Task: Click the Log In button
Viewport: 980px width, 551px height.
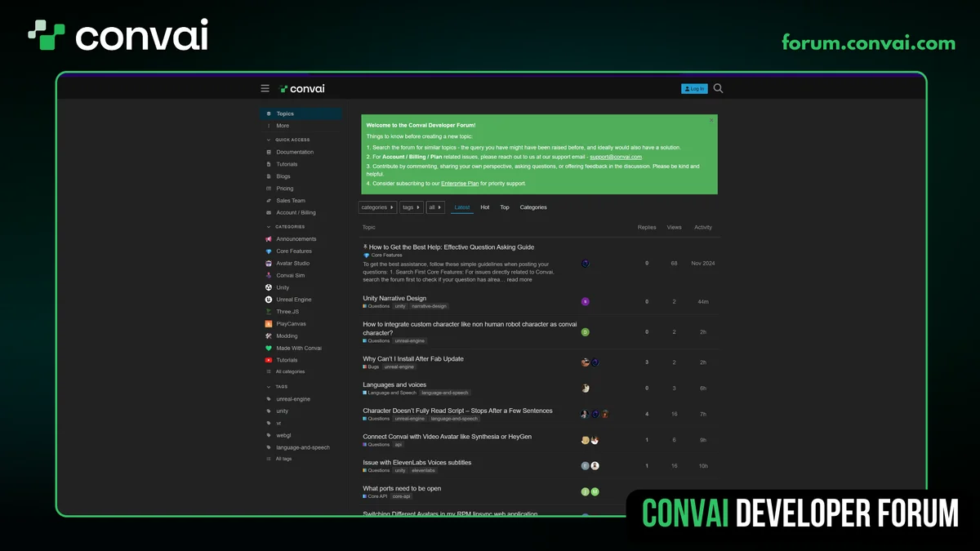Action: pyautogui.click(x=694, y=88)
